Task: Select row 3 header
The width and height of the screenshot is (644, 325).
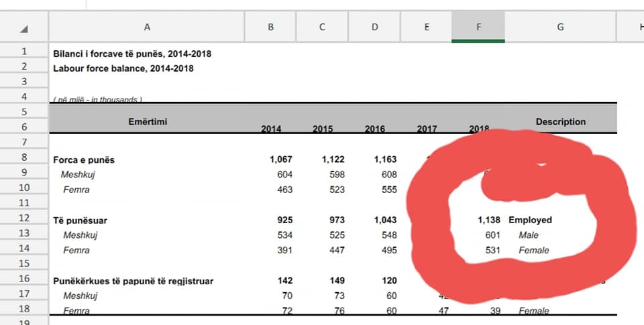Action: pyautogui.click(x=24, y=81)
